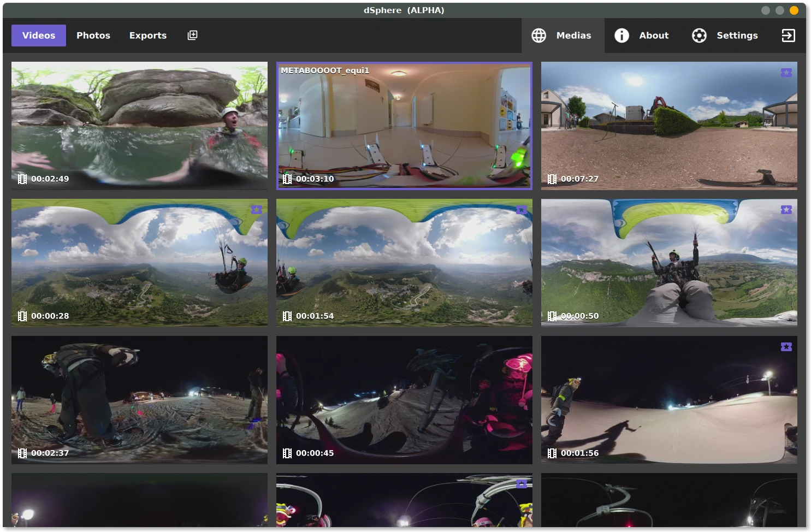Open the Photos tab
Viewport: 811px width, 532px height.
[93, 36]
